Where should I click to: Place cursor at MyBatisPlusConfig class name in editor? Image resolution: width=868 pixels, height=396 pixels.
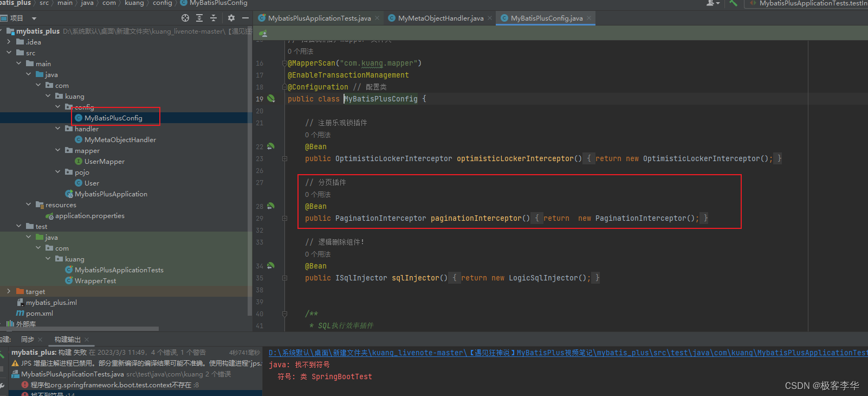point(381,99)
